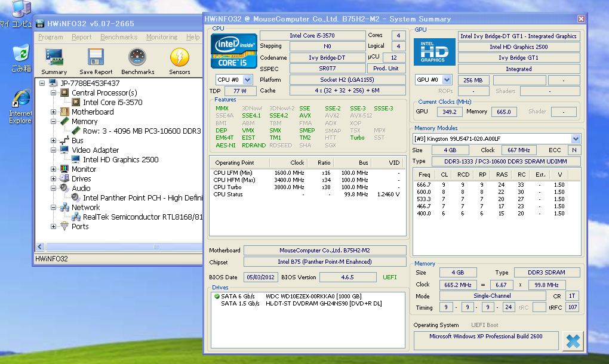The image size is (609, 364).
Task: Open the Kingston memory module dropdown
Action: pyautogui.click(x=576, y=138)
